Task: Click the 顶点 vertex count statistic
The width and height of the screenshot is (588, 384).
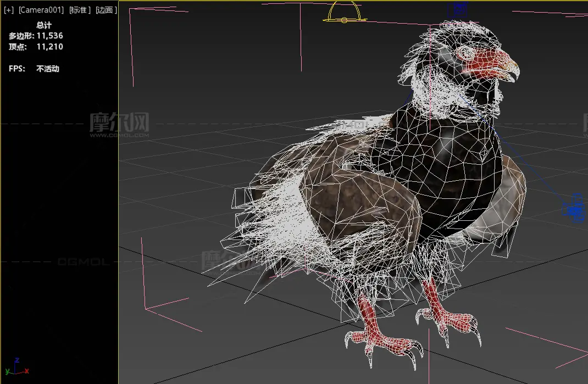Action: (x=36, y=47)
